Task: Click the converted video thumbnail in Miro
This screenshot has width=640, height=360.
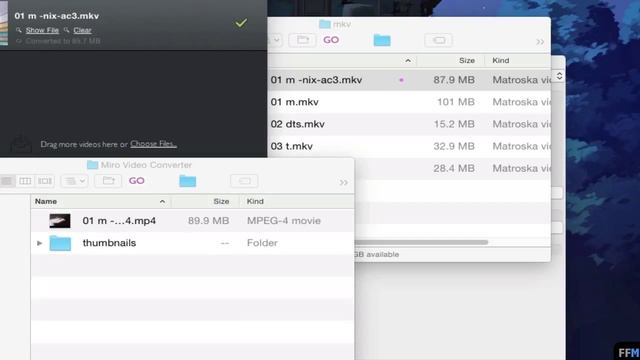Action: click(x=4, y=22)
